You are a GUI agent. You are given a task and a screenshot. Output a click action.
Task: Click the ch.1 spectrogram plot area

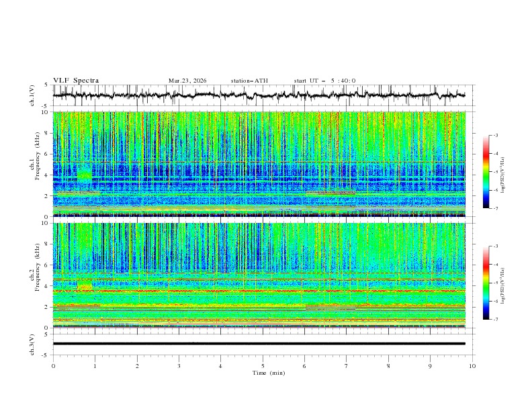click(259, 164)
